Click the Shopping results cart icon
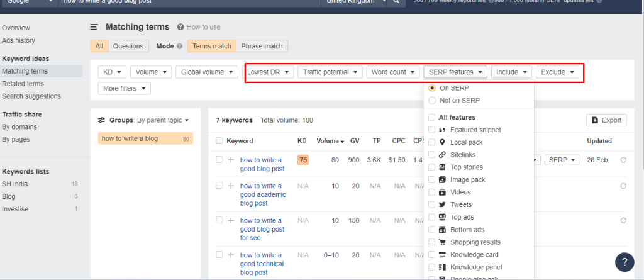Image resolution: width=644 pixels, height=280 pixels. click(442, 242)
